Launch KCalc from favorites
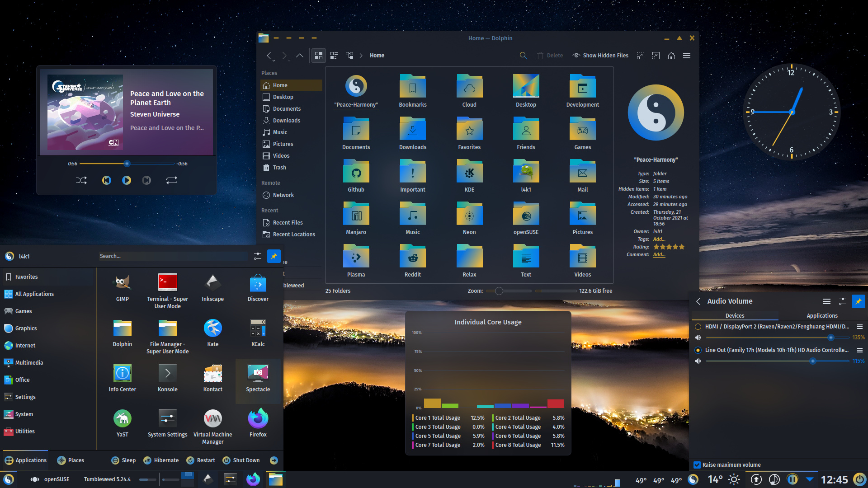This screenshot has height=488, width=868. [x=258, y=333]
